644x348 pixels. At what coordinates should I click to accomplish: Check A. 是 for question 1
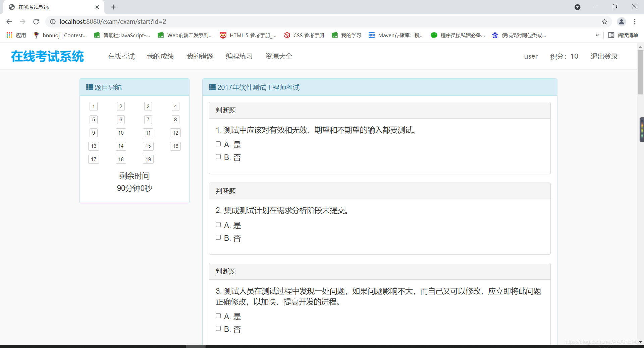coord(218,144)
